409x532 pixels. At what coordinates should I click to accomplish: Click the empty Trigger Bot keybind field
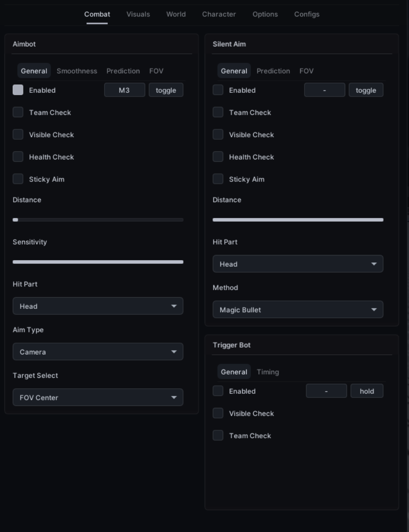pos(326,391)
